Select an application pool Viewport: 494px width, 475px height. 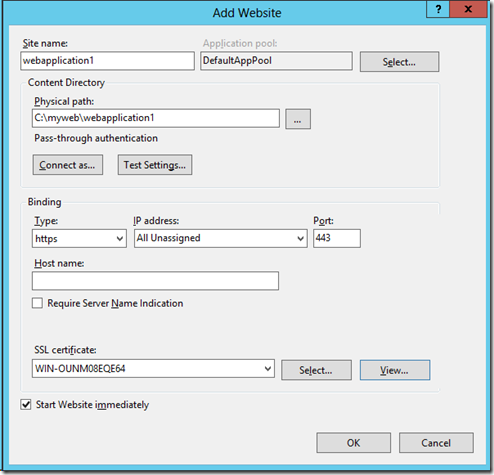click(x=399, y=62)
